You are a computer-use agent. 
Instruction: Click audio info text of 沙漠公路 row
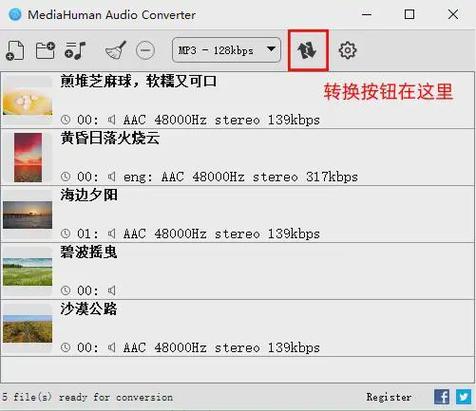tap(221, 348)
